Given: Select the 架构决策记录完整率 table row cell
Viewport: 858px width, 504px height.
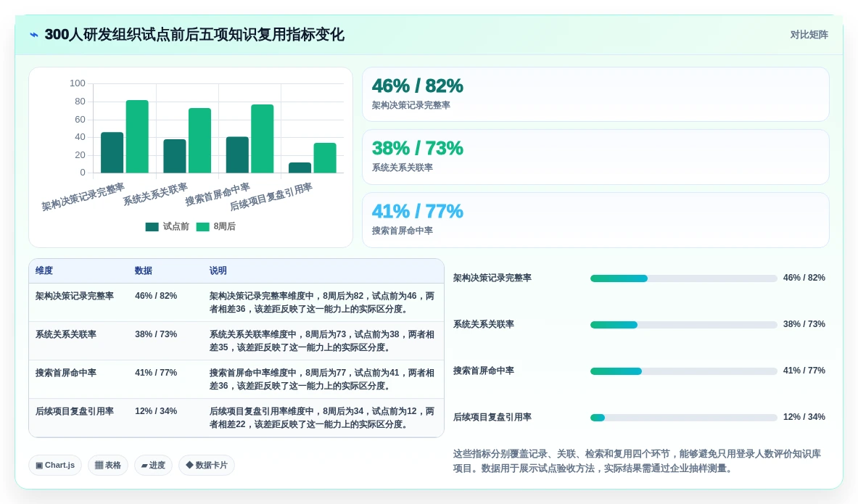Looking at the screenshot, I should coord(75,296).
